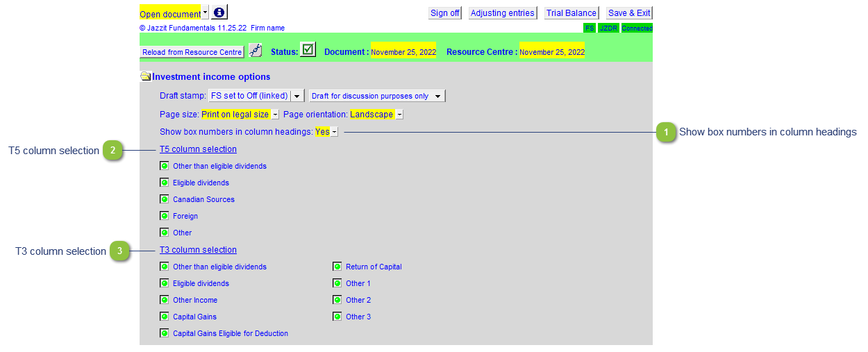Click Reload from Resource Centre button
This screenshot has width=868, height=352.
click(x=192, y=53)
